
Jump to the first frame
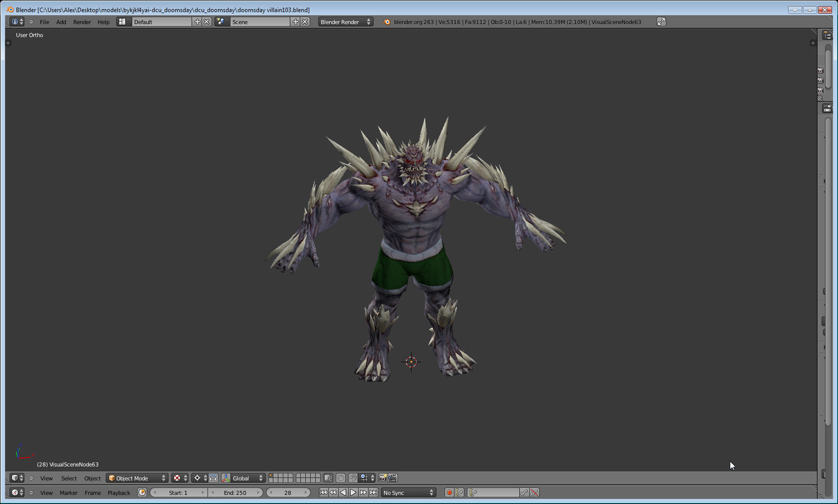pyautogui.click(x=323, y=493)
